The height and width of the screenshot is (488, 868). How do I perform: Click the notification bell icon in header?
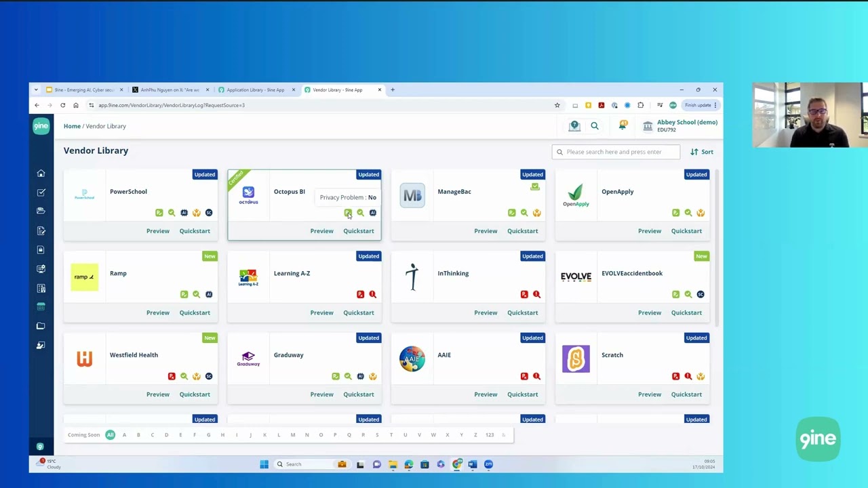point(623,125)
